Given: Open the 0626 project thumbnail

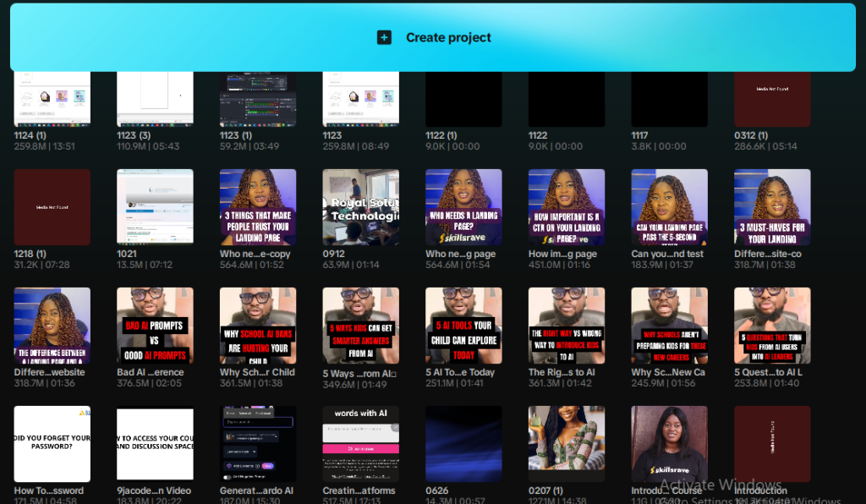Looking at the screenshot, I should pyautogui.click(x=463, y=443).
